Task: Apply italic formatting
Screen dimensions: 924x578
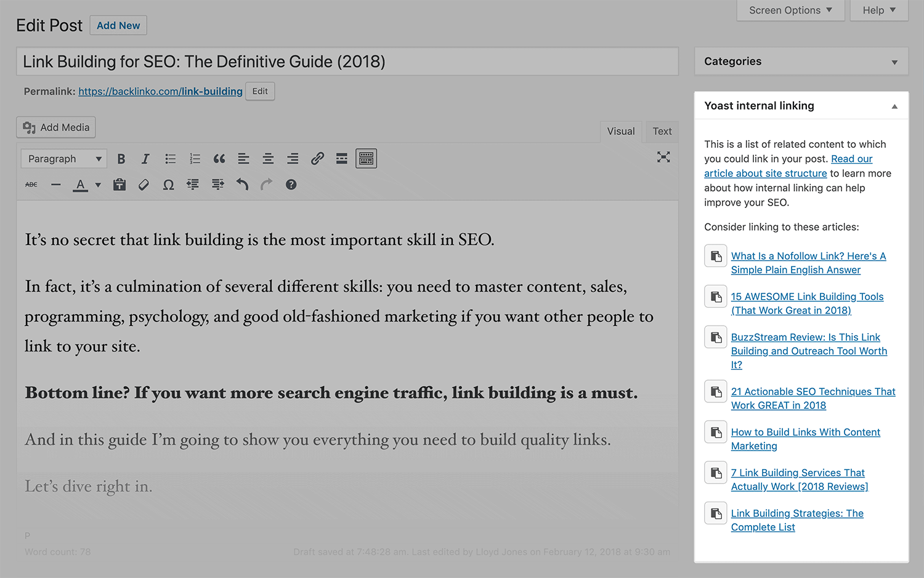Action: pyautogui.click(x=145, y=159)
